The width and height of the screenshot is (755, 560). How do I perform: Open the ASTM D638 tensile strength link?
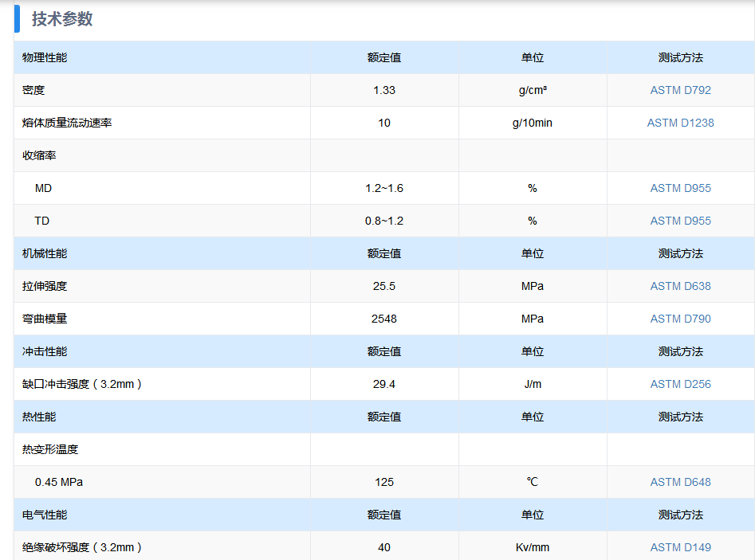(680, 286)
